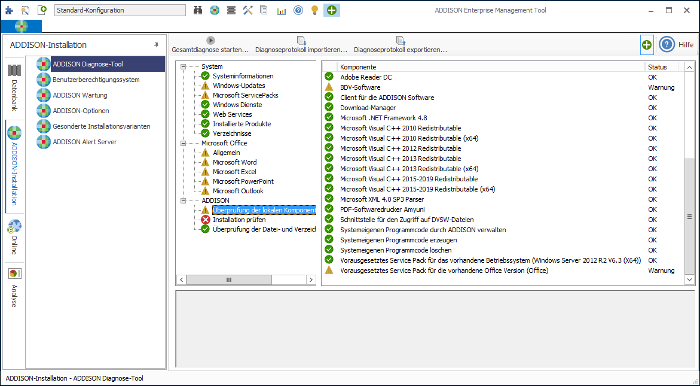This screenshot has width=700, height=386.
Task: Open ADDISON Alert Server entry
Action: click(x=84, y=142)
